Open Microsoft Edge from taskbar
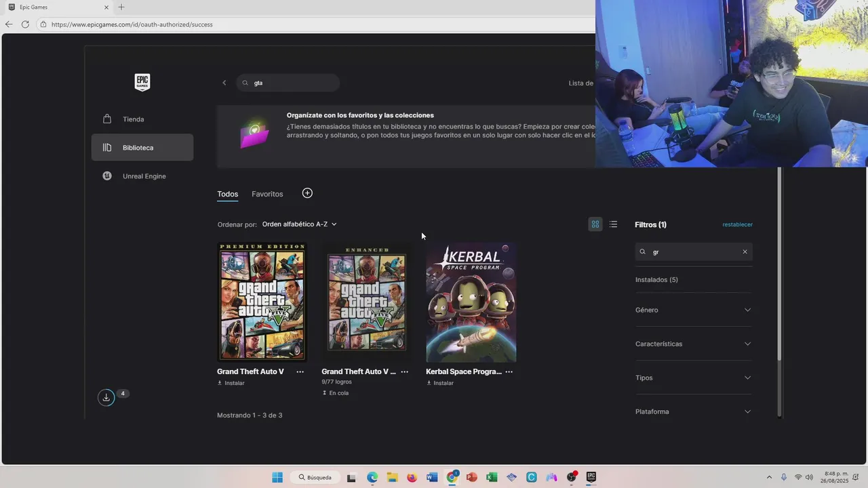 click(372, 477)
